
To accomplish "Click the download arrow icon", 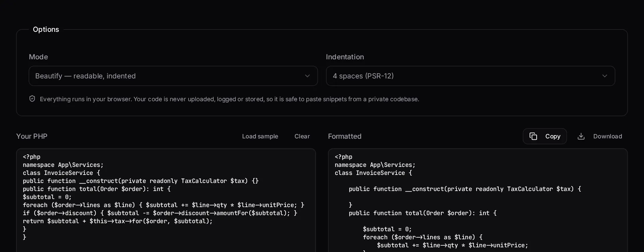I will (581, 136).
